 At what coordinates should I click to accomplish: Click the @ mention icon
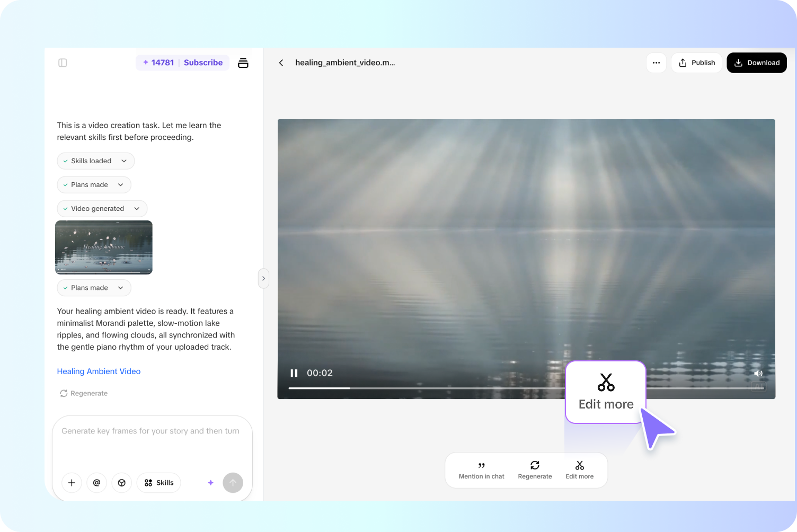tap(96, 483)
